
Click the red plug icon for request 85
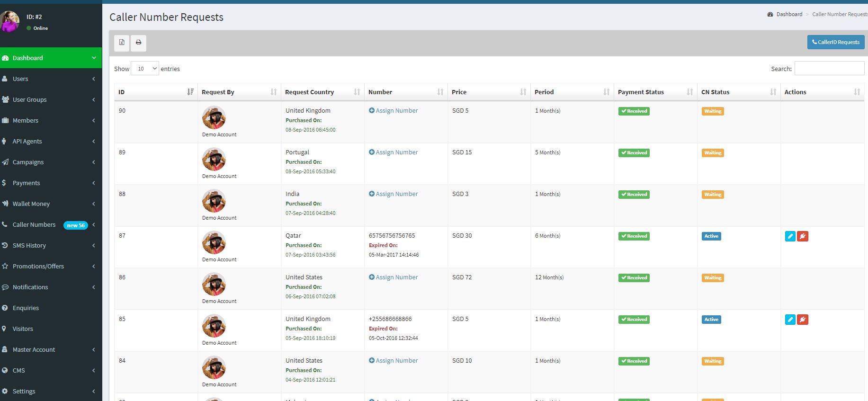point(802,320)
